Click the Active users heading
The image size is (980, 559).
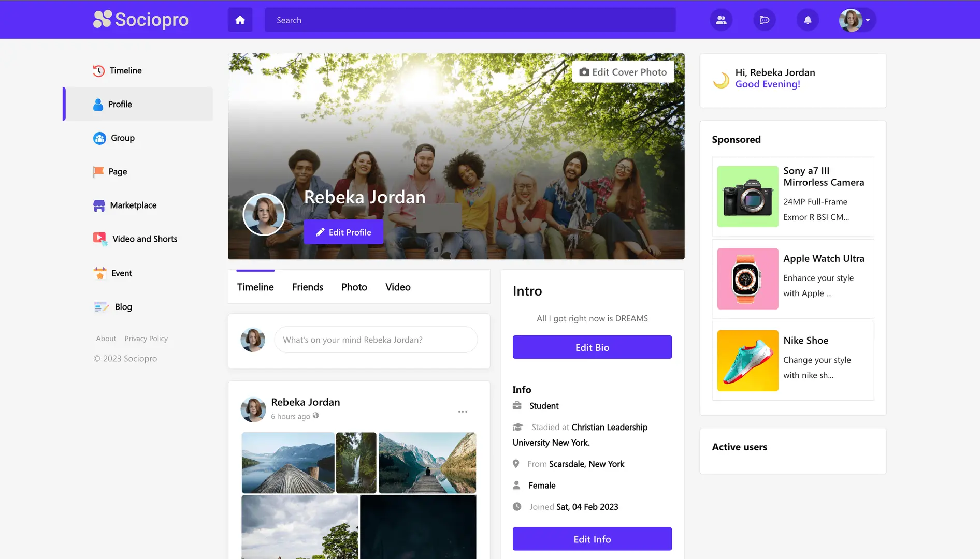pyautogui.click(x=739, y=447)
